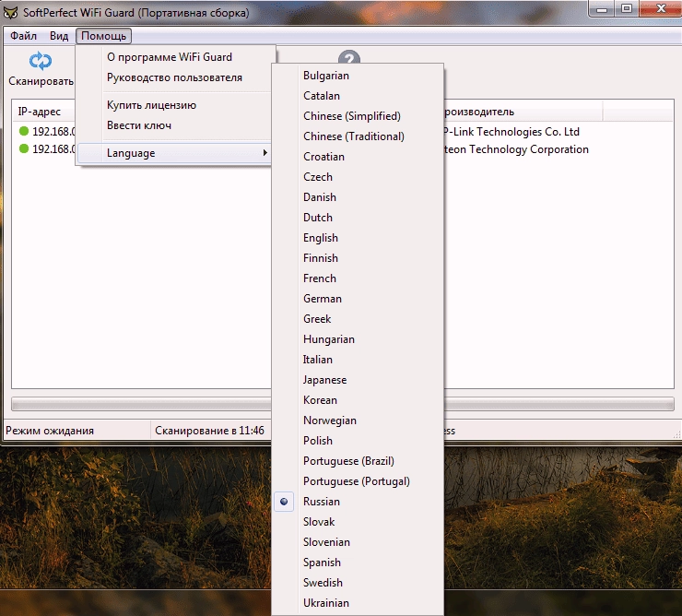Switch interface to Japanese
The height and width of the screenshot is (616, 682).
click(358, 380)
